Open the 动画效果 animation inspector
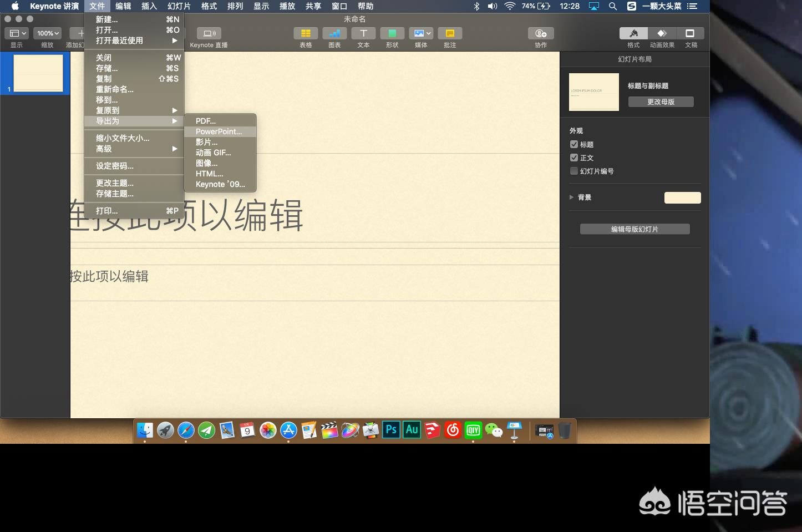This screenshot has width=802, height=532. click(x=662, y=33)
